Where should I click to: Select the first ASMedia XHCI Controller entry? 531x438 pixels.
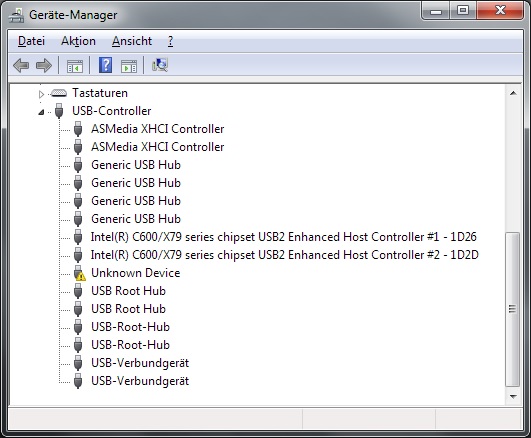pyautogui.click(x=157, y=129)
